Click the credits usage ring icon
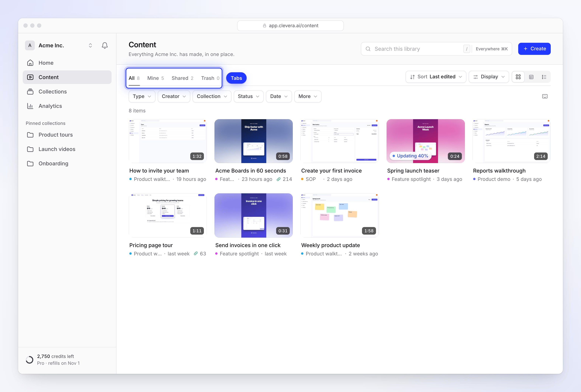Screen dimensions: 581x392 tap(30, 359)
